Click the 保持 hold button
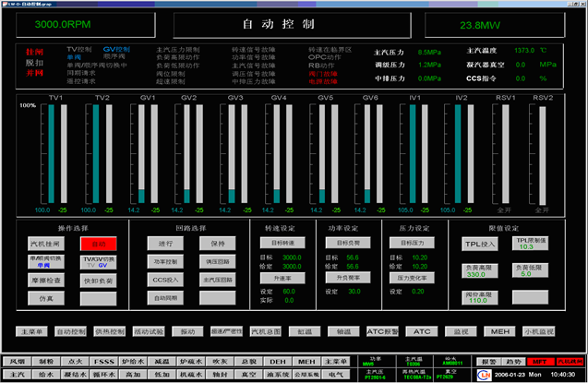 pyautogui.click(x=218, y=244)
